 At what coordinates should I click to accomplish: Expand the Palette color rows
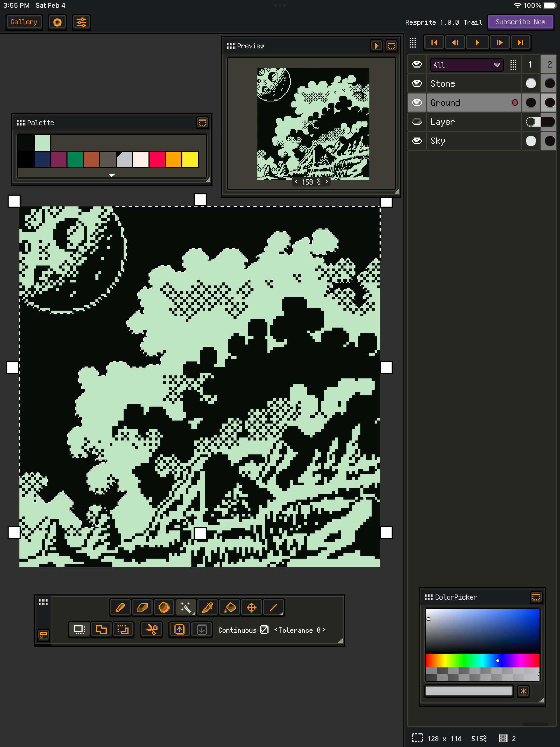click(x=112, y=175)
